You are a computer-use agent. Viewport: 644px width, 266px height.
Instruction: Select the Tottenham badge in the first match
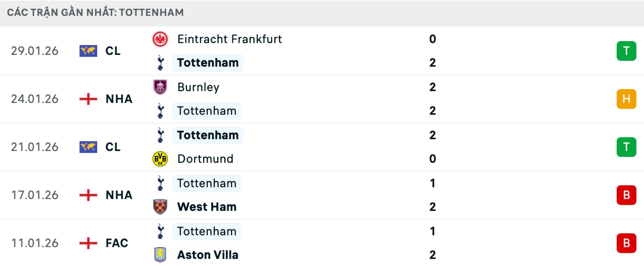[160, 63]
